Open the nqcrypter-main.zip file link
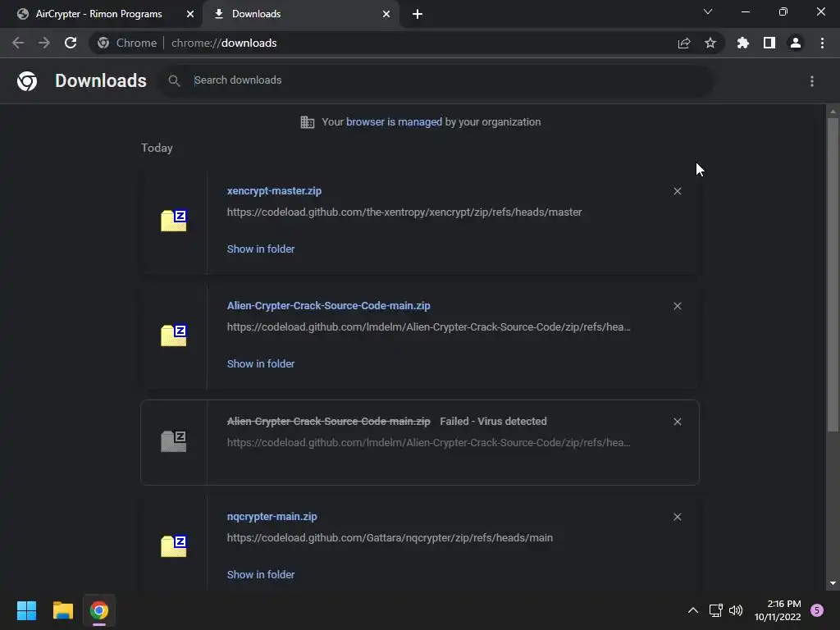Viewport: 840px width, 630px height. pyautogui.click(x=272, y=517)
